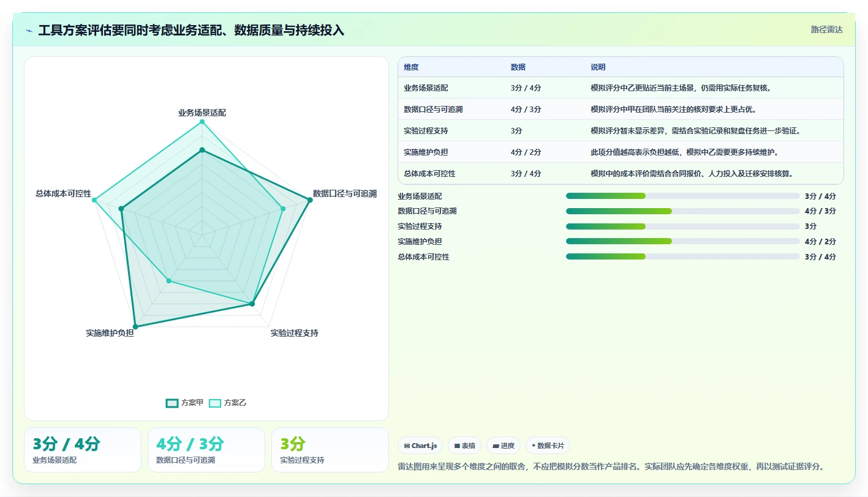This screenshot has height=497, width=868.
Task: Click the 4分 / 3分 数据口径与可追溯 data card
Action: pos(206,450)
